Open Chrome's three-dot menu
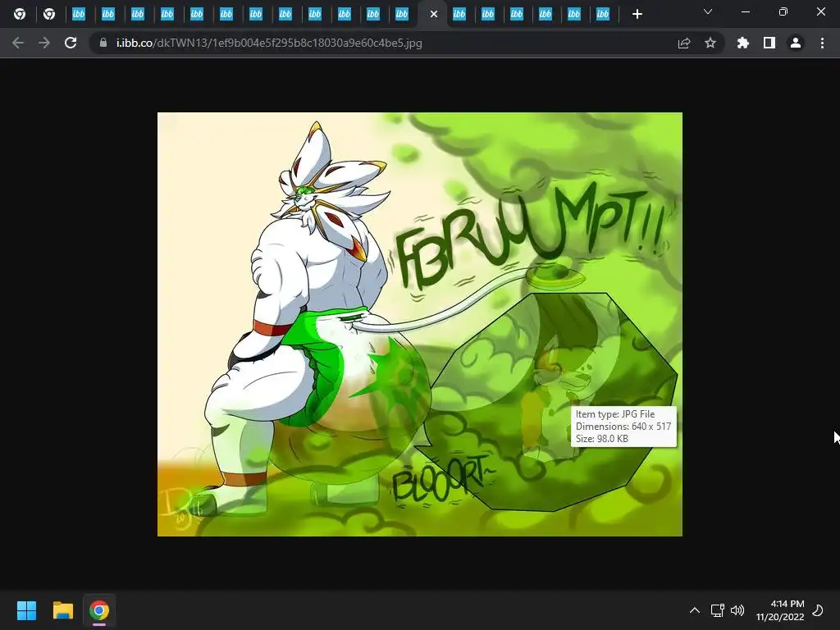The width and height of the screenshot is (840, 630). 822,43
